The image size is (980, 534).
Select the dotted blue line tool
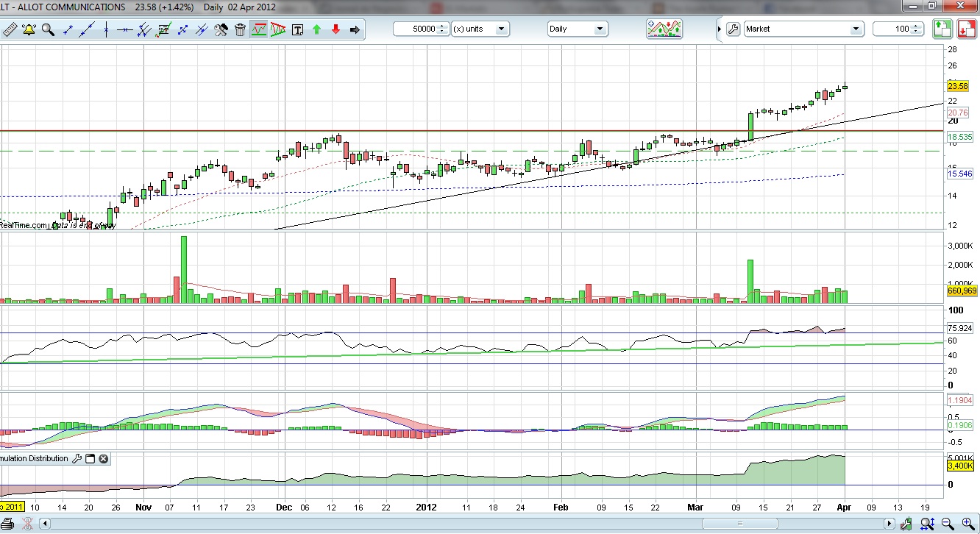[182, 29]
